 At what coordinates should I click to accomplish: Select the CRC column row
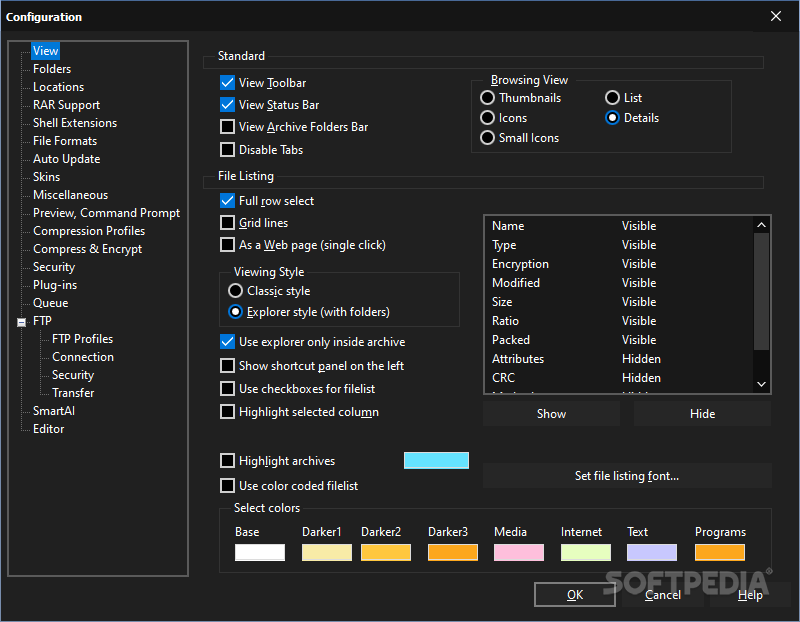click(619, 378)
